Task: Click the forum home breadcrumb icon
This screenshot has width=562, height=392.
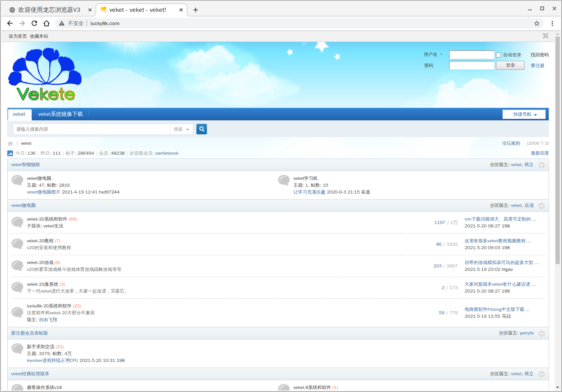Action: click(x=10, y=144)
